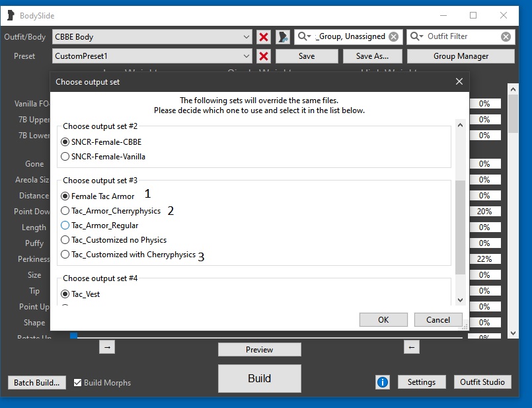
Task: Expand the Outfit/Body CBBE Body dropdown
Action: pos(247,37)
